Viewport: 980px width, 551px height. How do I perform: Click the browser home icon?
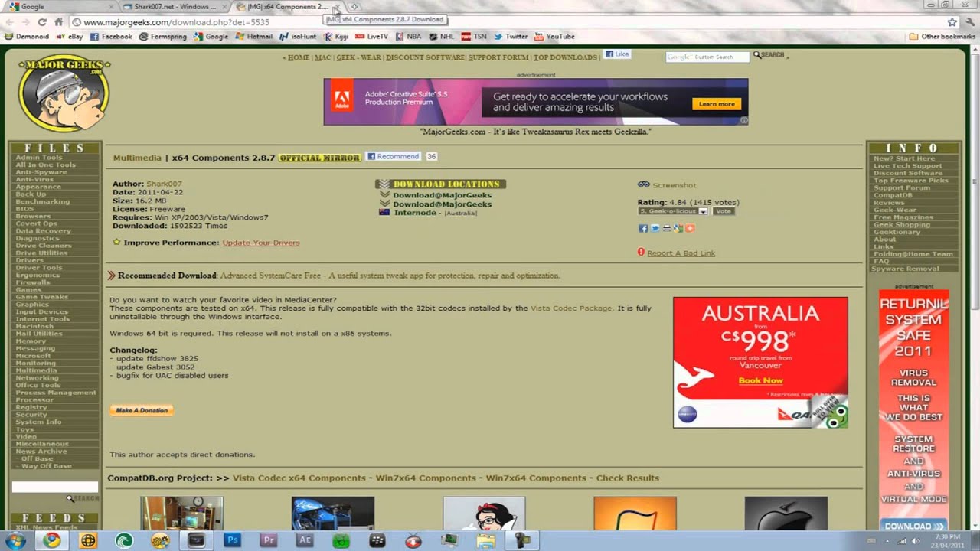coord(58,22)
